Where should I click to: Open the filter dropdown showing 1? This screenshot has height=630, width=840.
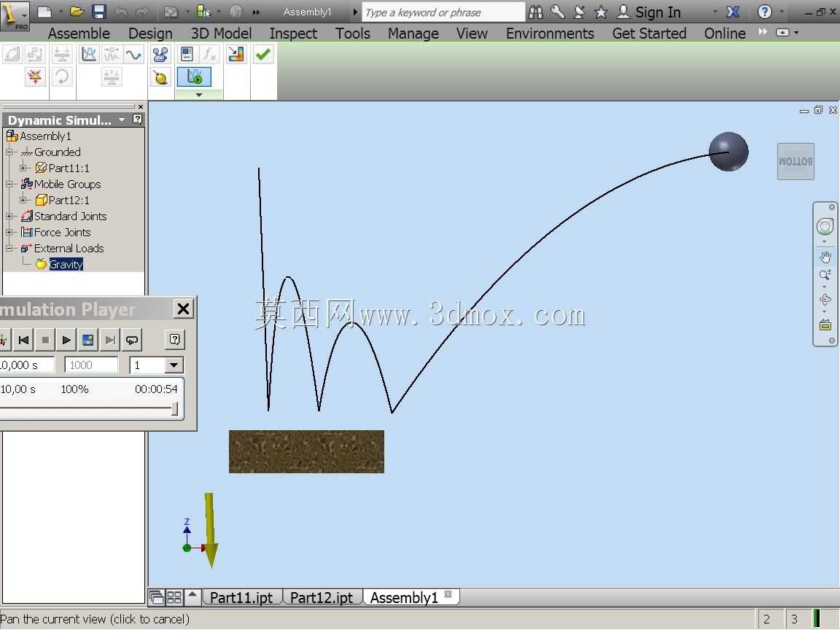[174, 365]
